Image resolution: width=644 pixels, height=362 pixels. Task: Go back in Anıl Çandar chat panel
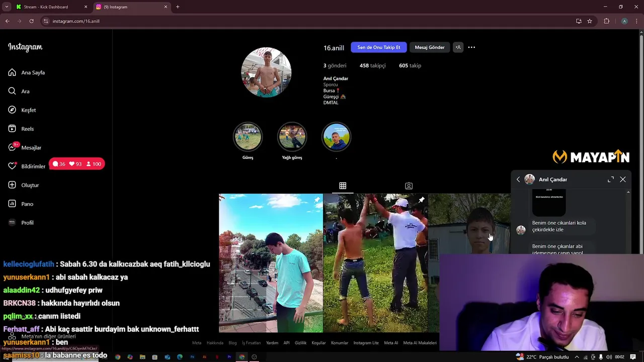(x=518, y=179)
